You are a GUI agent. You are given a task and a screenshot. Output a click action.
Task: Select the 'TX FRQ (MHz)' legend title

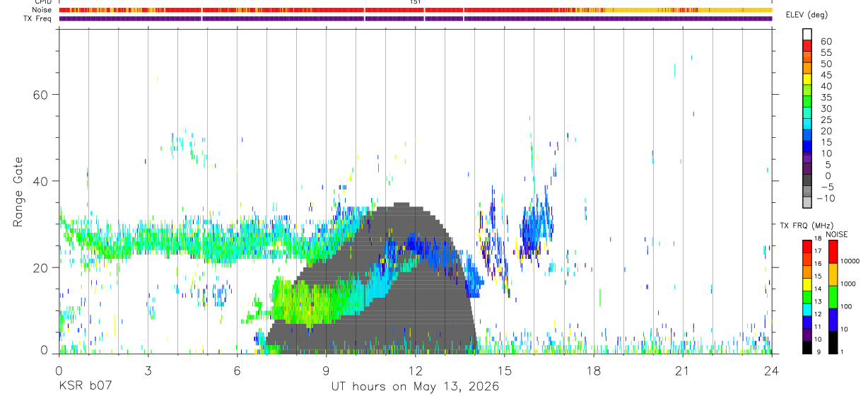[x=805, y=226]
